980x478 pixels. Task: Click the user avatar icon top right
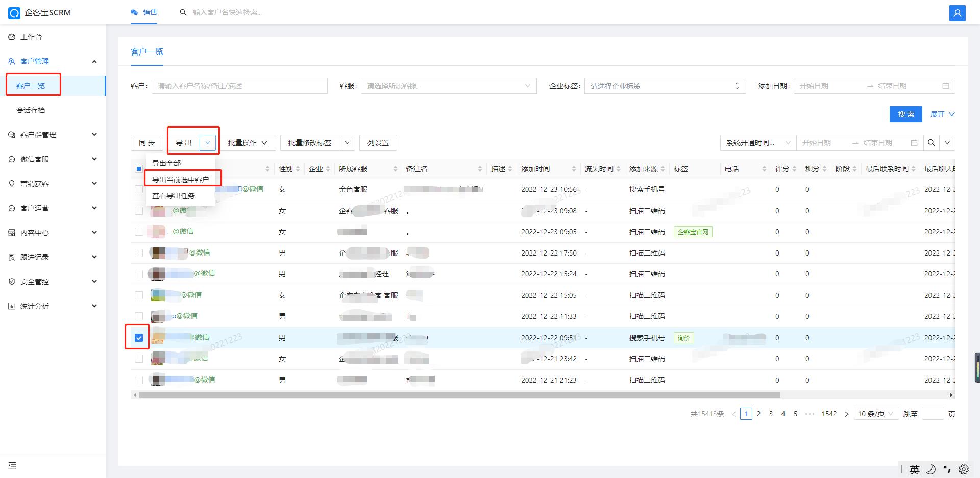click(957, 13)
